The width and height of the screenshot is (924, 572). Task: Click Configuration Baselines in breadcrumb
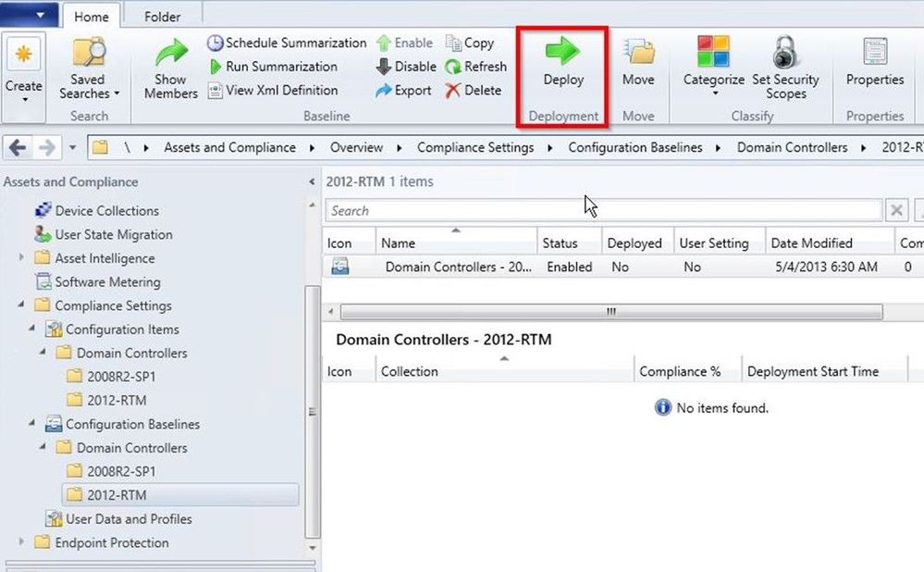pyautogui.click(x=635, y=147)
